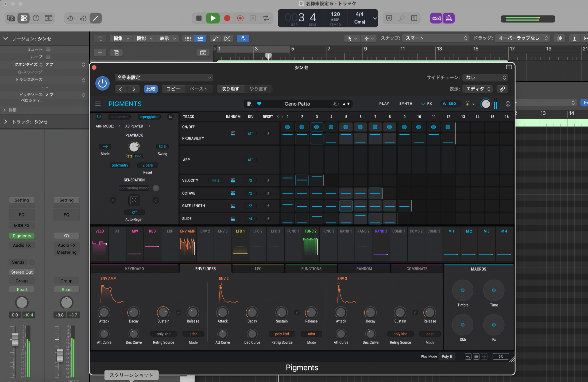Click the reset eraser icon in Slide row
This screenshot has height=382, width=588.
point(268,219)
